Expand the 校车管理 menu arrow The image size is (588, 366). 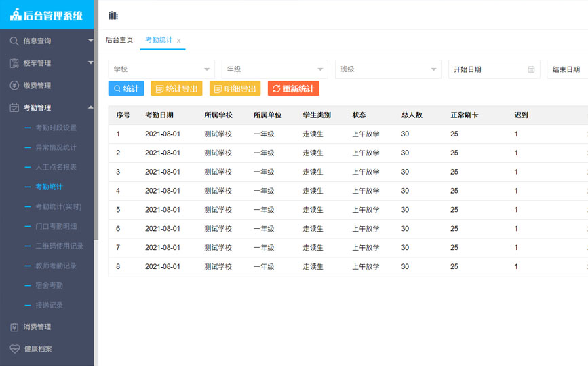pos(90,62)
